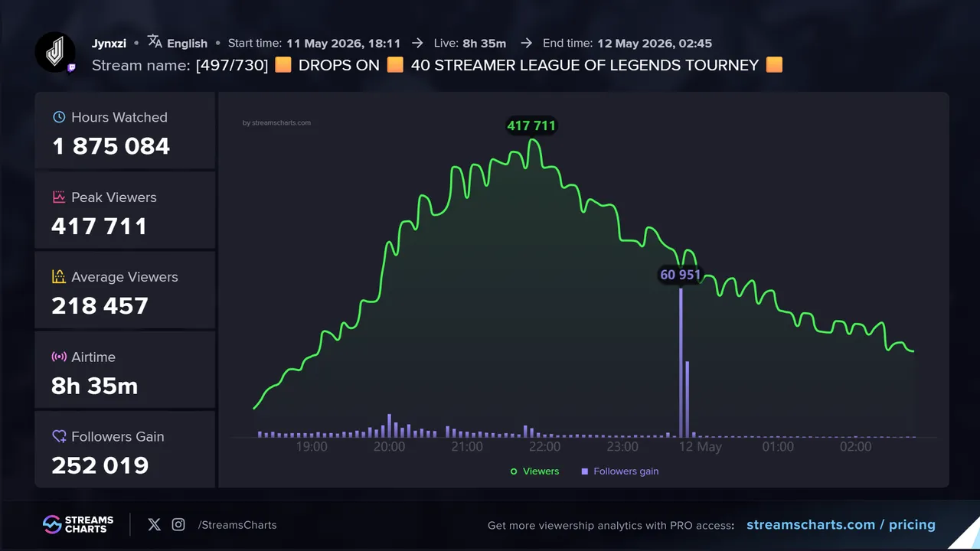Click the /StreamsCharts handle
The height and width of the screenshot is (551, 980).
pos(237,525)
